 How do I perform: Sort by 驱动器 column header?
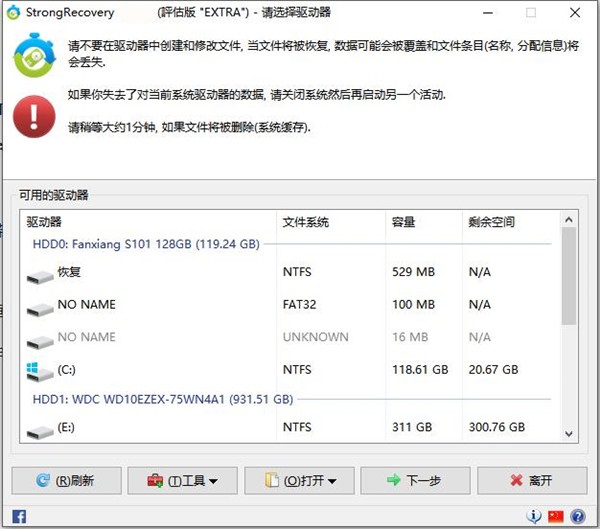(147, 221)
